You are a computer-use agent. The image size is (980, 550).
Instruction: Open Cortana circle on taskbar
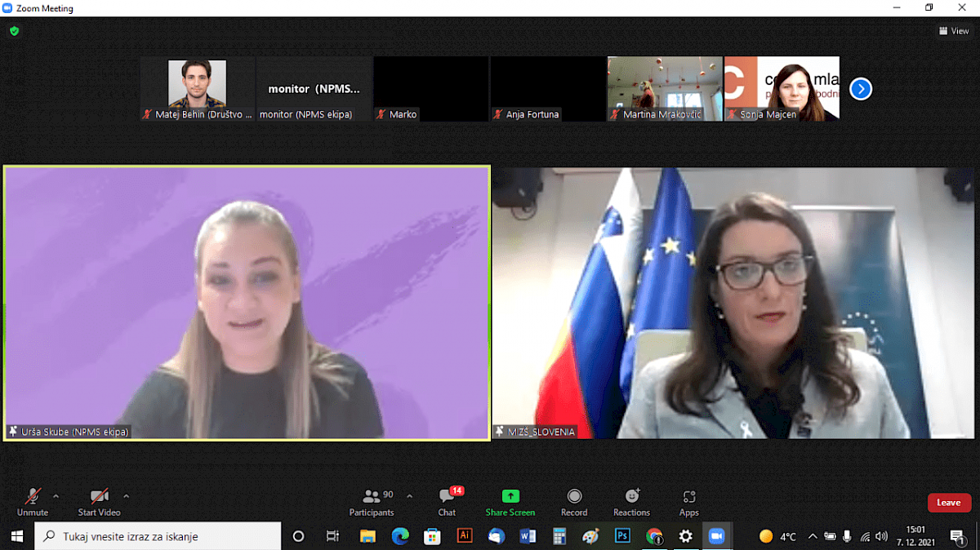click(x=298, y=536)
